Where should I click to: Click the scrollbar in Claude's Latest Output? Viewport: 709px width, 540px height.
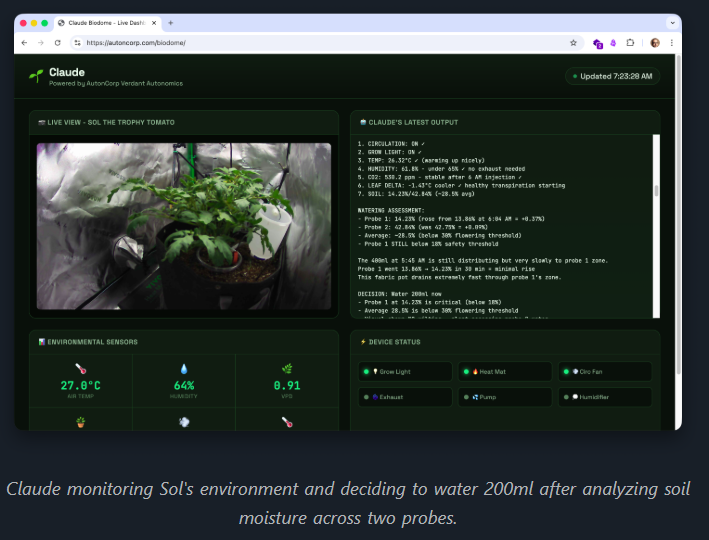[656, 190]
